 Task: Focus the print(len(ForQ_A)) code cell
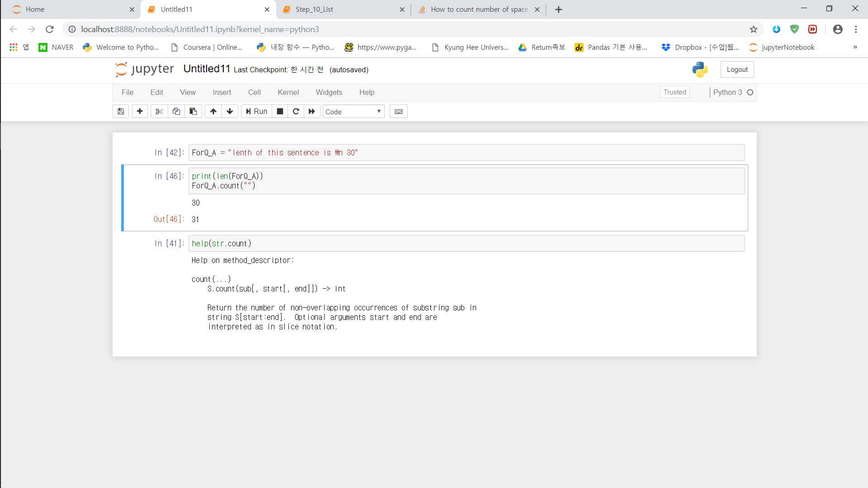(x=466, y=181)
